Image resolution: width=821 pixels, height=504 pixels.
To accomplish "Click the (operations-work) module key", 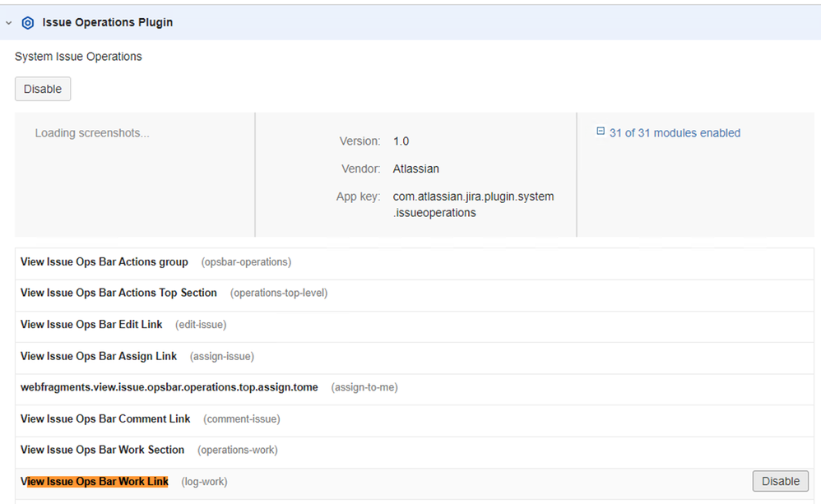I will click(x=237, y=450).
